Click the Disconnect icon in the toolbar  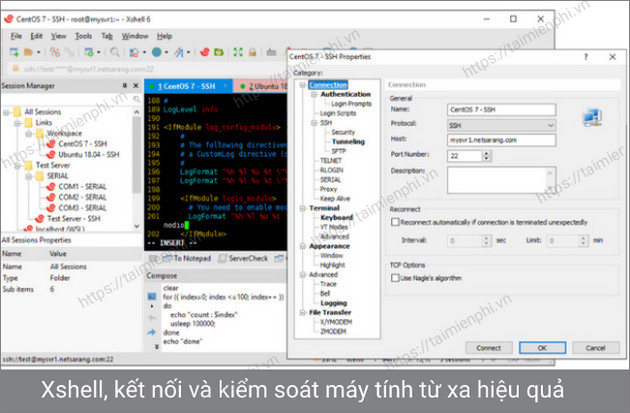click(x=55, y=52)
